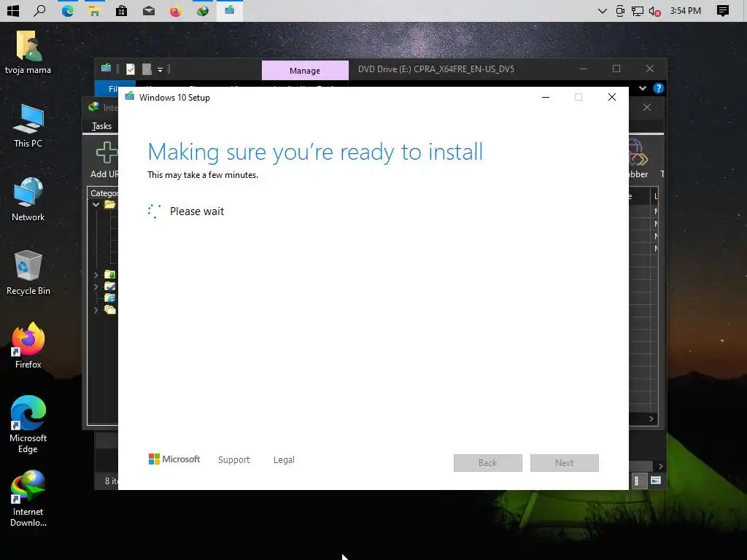Select the Firefox desktop shortcut
This screenshot has height=560, width=747.
tap(28, 346)
